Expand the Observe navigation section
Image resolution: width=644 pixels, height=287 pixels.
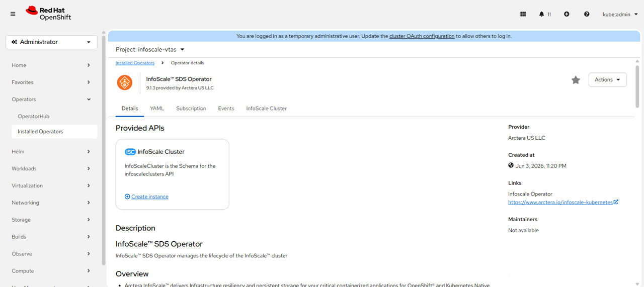51,254
